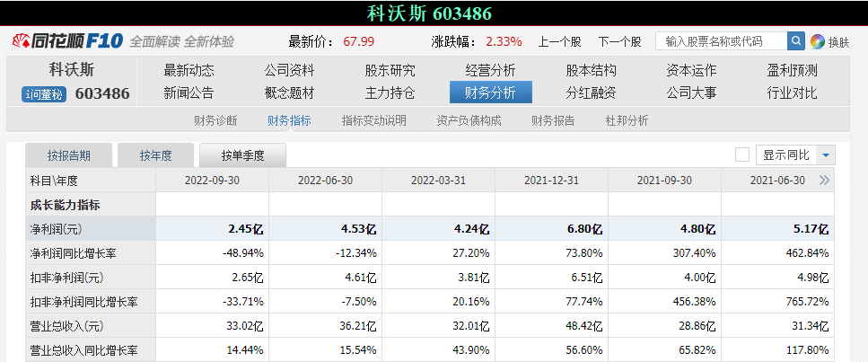This screenshot has width=868, height=362.
Task: Switch to 财务报告 sub-tab
Action: [553, 120]
